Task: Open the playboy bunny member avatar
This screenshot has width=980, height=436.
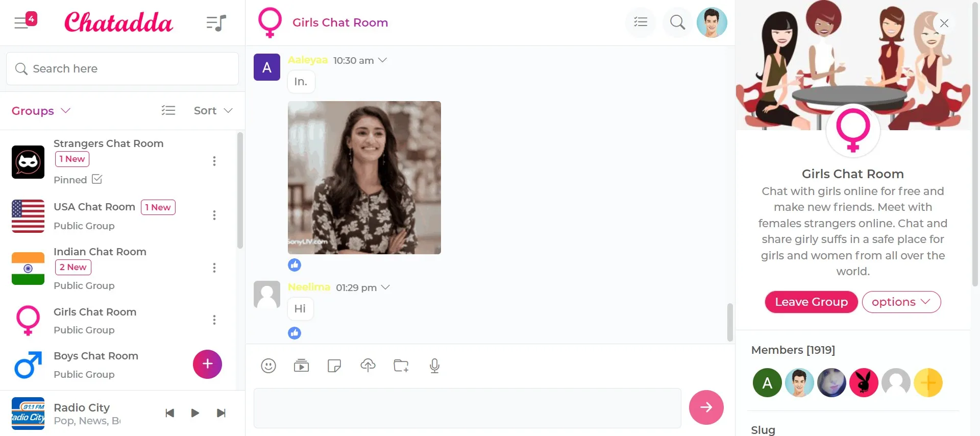Action: click(864, 382)
